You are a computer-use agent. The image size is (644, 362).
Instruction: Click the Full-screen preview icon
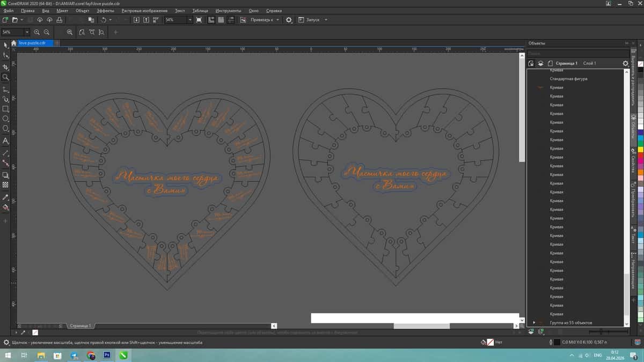[x=199, y=20]
